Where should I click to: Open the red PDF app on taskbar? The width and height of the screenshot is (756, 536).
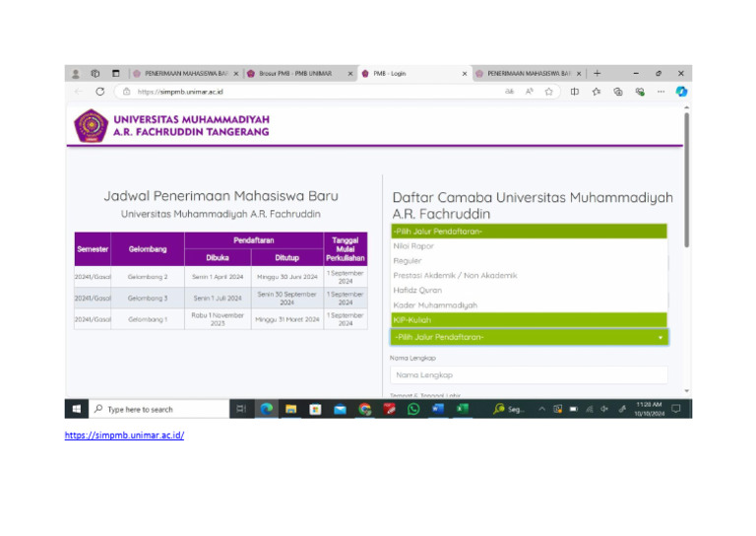(389, 409)
